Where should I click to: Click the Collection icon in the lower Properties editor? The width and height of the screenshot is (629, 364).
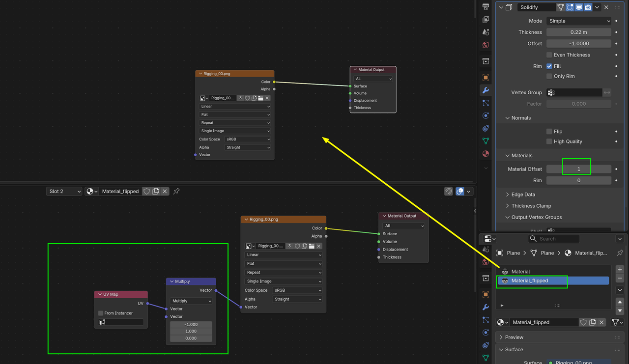click(486, 278)
